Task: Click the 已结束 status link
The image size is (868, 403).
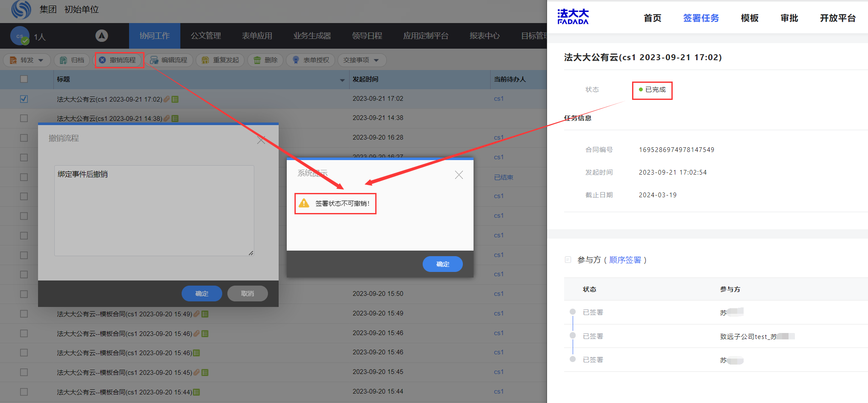Action: click(503, 177)
